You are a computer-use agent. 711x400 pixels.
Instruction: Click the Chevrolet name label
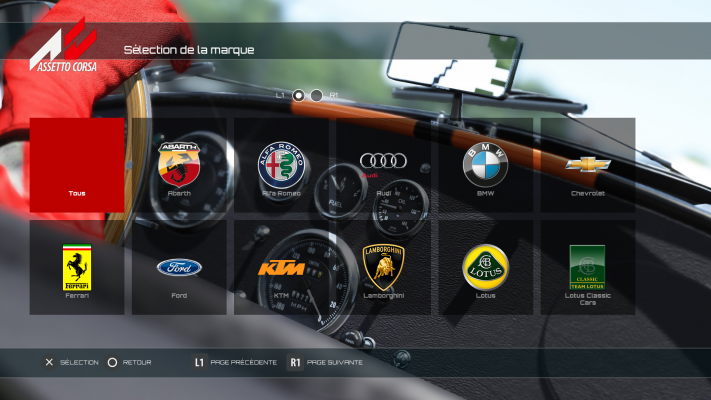click(588, 193)
